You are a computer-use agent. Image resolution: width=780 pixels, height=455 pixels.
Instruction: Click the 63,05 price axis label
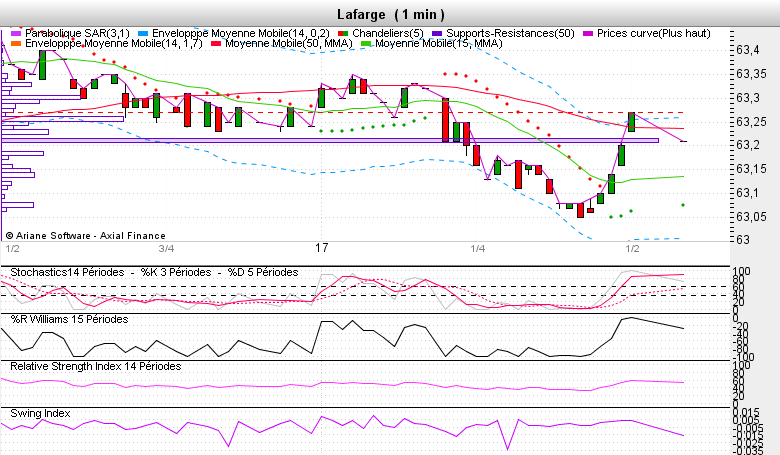[751, 216]
